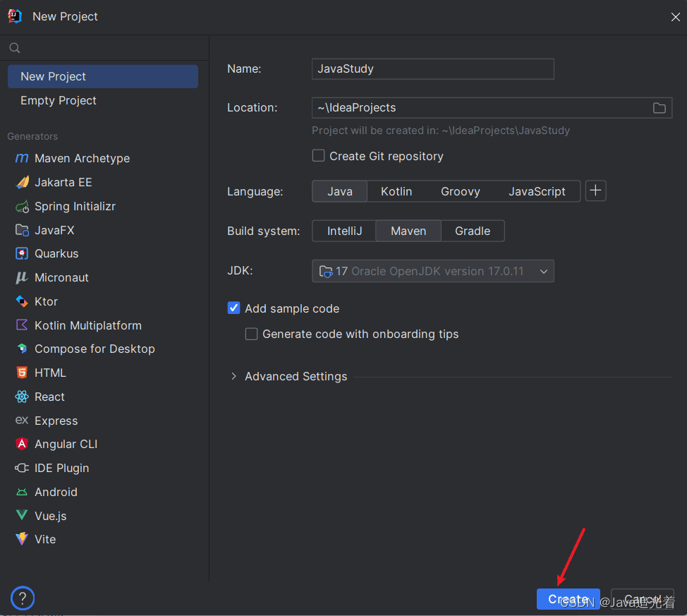Open help with the question mark button

(x=23, y=598)
